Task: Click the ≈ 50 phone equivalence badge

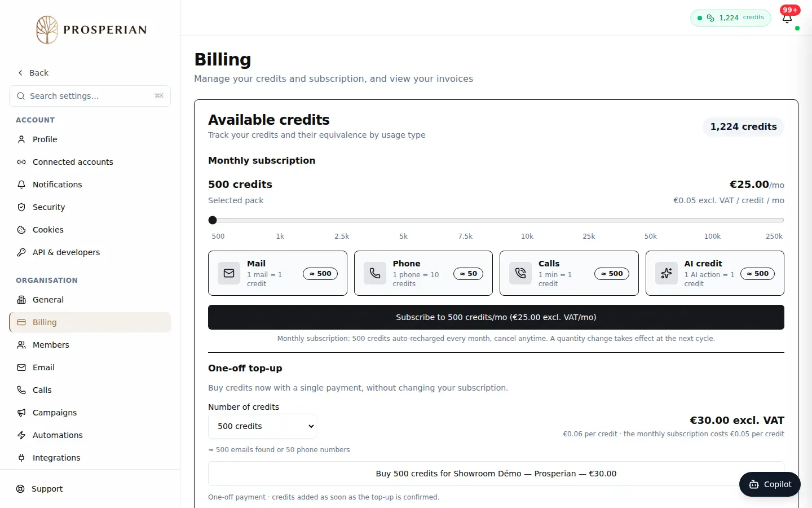Action: 468,274
